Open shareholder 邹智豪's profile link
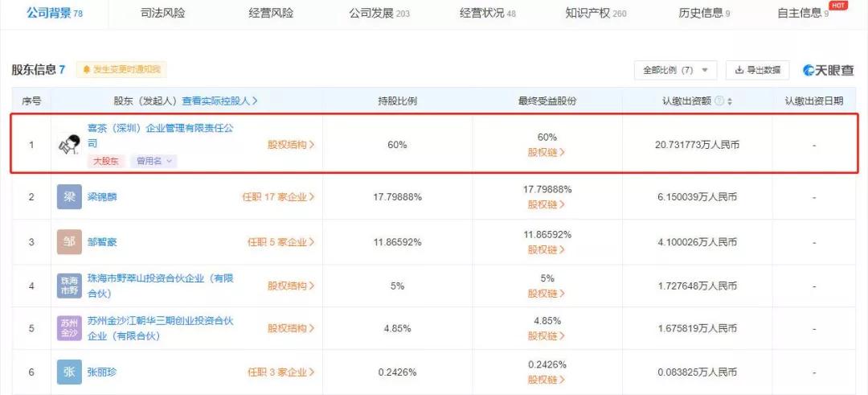This screenshot has width=868, height=395. tap(102, 242)
